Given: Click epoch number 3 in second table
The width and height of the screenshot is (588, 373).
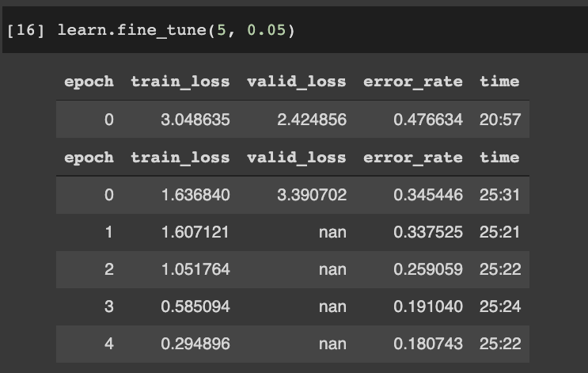Looking at the screenshot, I should pyautogui.click(x=108, y=306).
